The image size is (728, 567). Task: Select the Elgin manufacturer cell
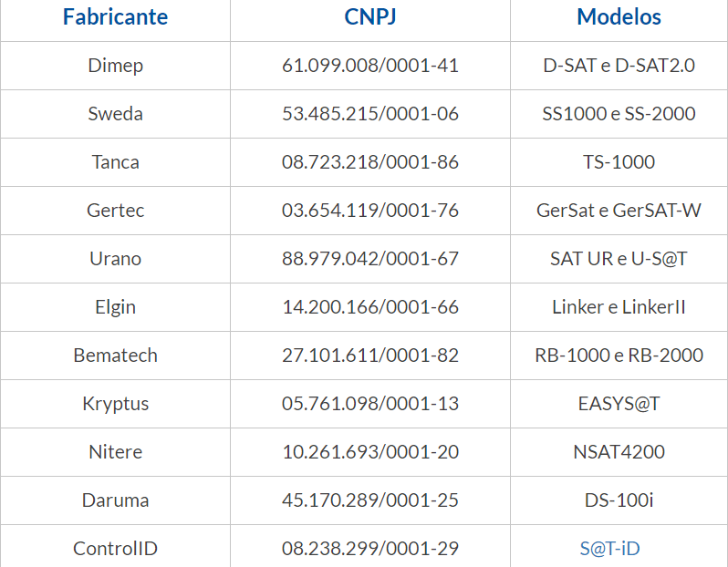click(115, 306)
